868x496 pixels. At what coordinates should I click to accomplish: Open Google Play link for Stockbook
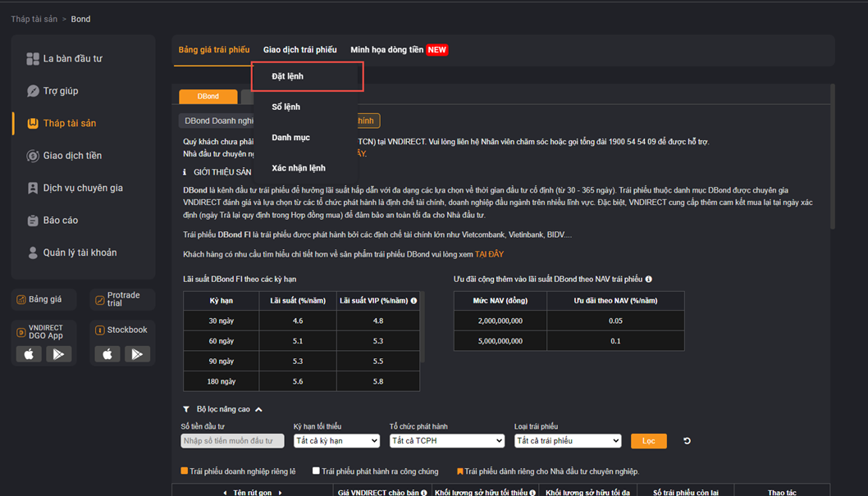[x=137, y=354]
